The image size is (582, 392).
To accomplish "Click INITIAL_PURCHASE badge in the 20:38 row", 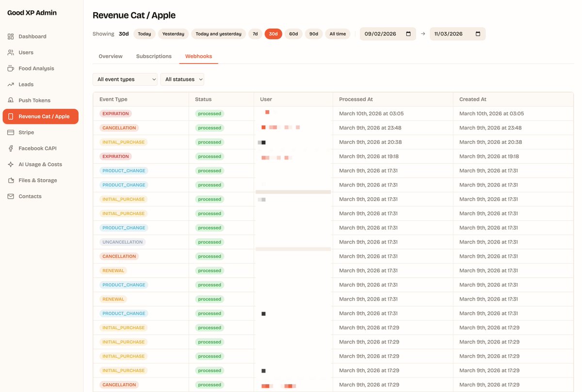I will coord(124,142).
